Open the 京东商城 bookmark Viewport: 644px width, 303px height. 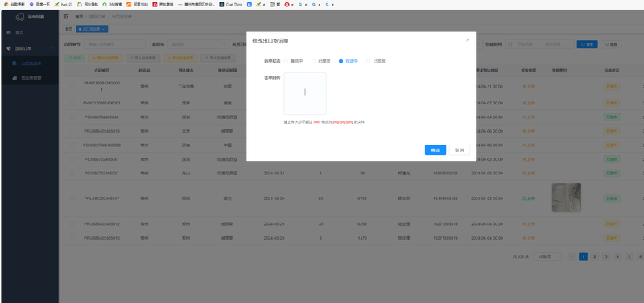click(163, 5)
